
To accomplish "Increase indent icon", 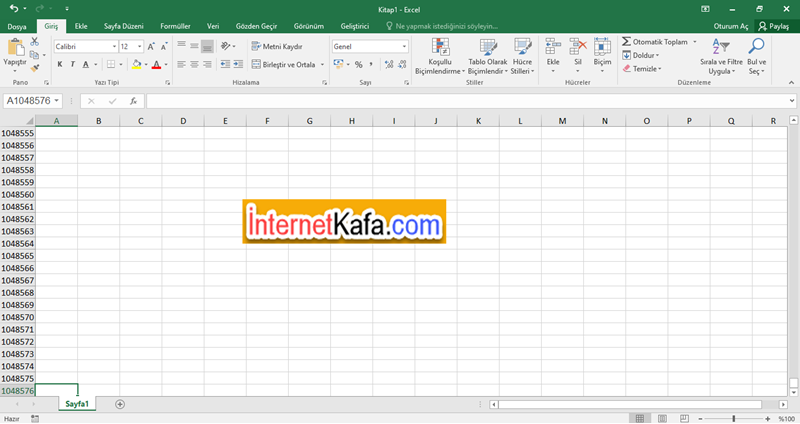I will tap(238, 64).
